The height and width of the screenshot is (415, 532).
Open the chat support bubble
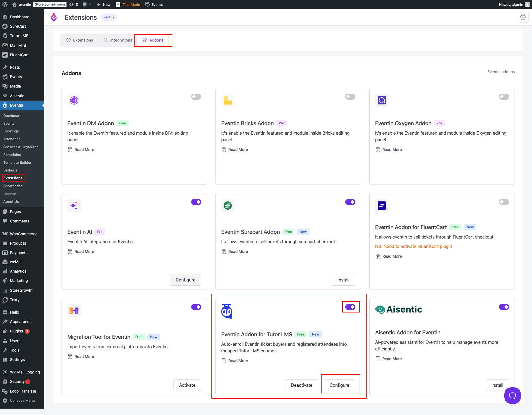pyautogui.click(x=512, y=395)
